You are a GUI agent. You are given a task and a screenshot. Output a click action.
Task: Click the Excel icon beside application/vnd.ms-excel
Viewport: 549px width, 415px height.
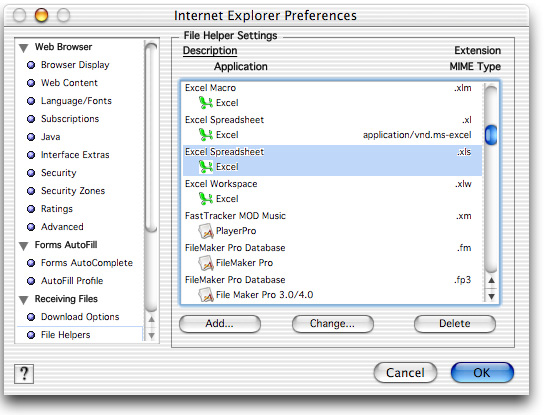(x=206, y=135)
